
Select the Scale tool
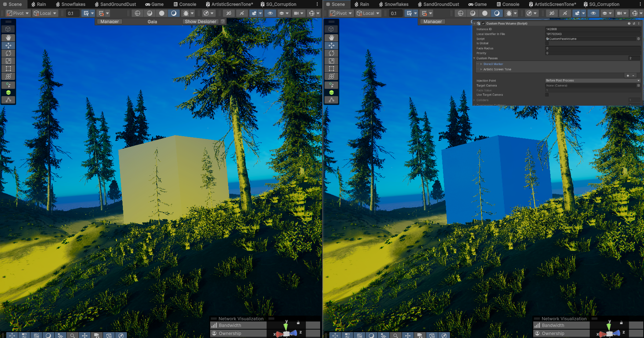point(8,61)
